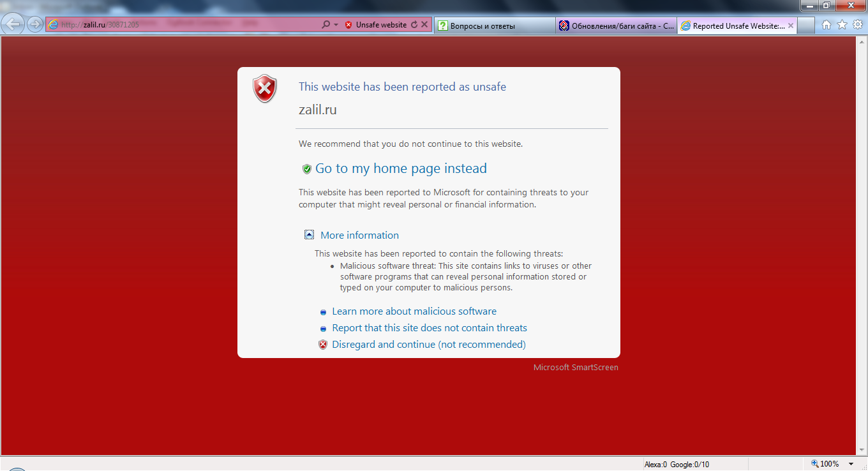Minimize the browser window
This screenshot has height=471, width=868.
coord(811,5)
